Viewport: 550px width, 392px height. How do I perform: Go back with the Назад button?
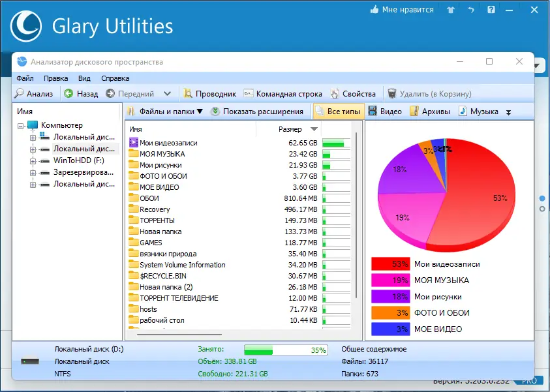(x=81, y=94)
